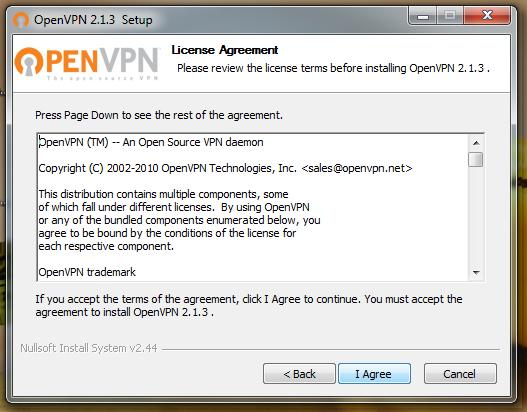Click the empty scrollbar track below the thumb
The image size is (527, 412).
(476, 216)
